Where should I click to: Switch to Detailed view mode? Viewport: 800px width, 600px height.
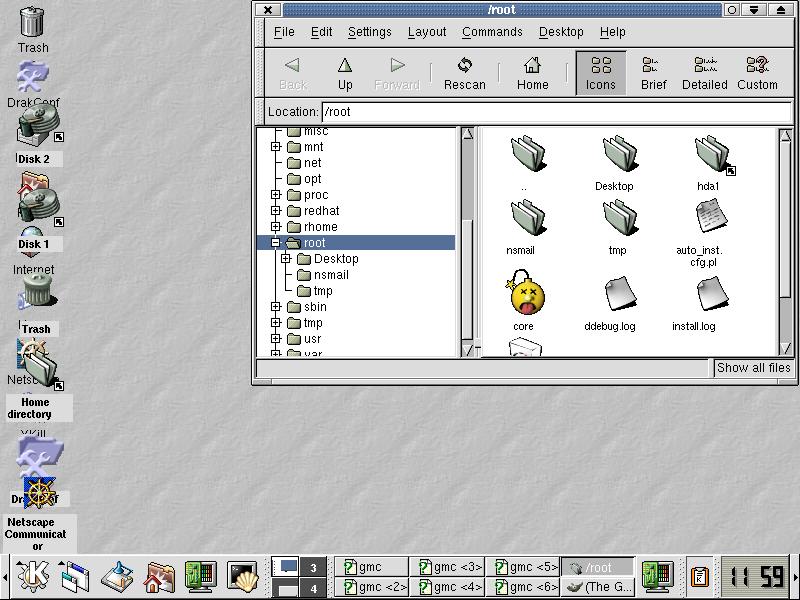tap(704, 73)
